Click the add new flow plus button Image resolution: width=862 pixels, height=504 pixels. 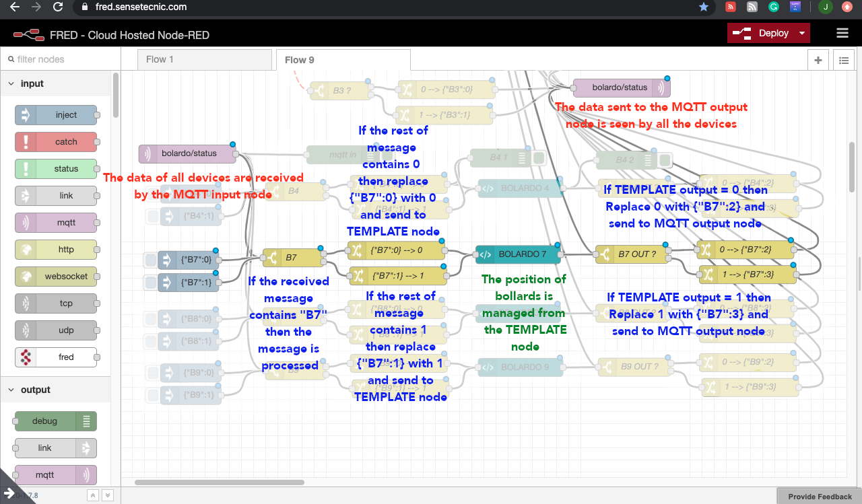tap(818, 60)
